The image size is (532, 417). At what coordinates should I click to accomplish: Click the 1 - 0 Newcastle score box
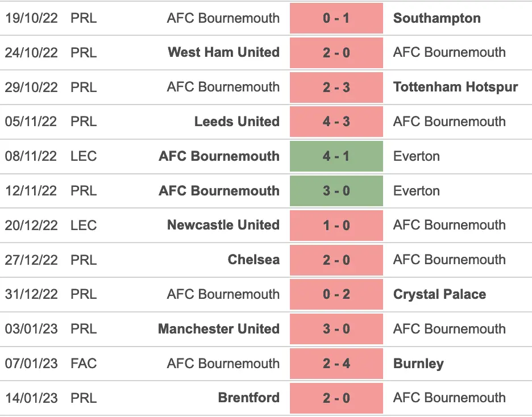pos(336,226)
